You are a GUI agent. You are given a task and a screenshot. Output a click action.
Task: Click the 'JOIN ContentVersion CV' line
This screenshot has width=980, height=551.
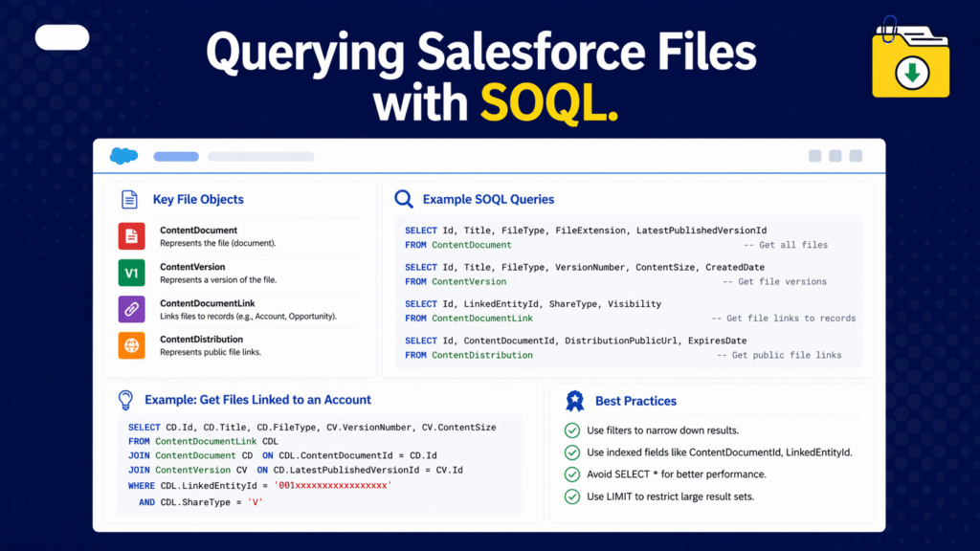coord(296,470)
